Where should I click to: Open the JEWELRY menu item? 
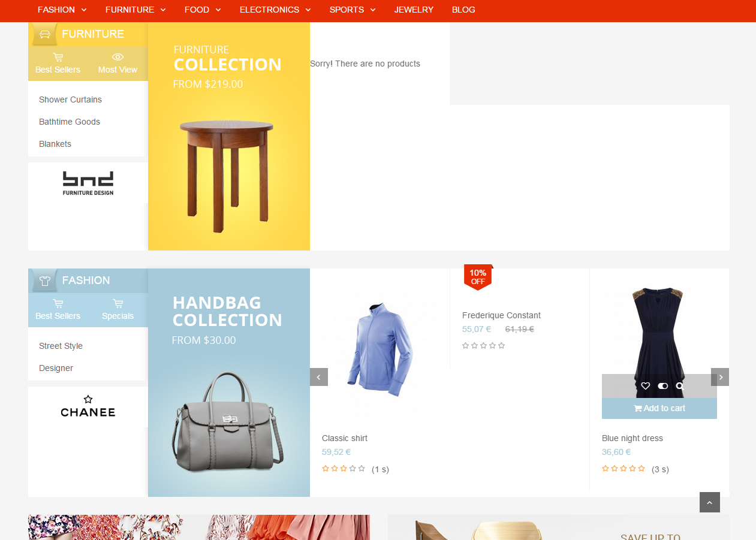pos(414,10)
